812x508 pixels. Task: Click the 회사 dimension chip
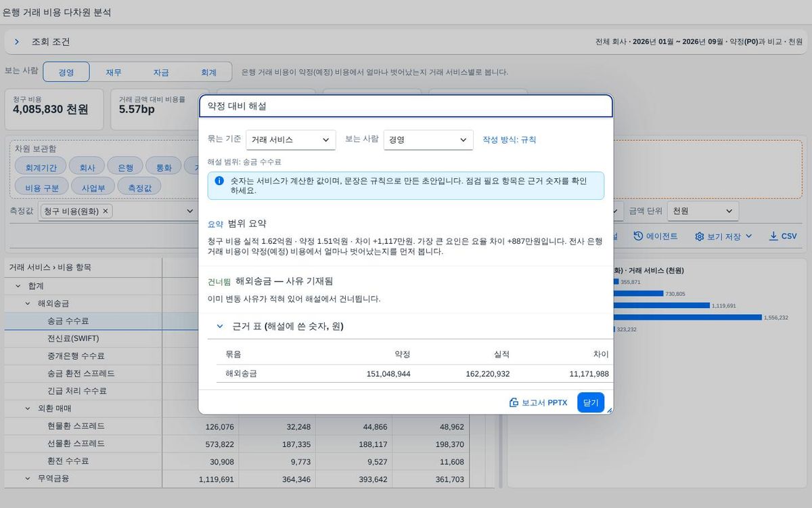(x=87, y=167)
